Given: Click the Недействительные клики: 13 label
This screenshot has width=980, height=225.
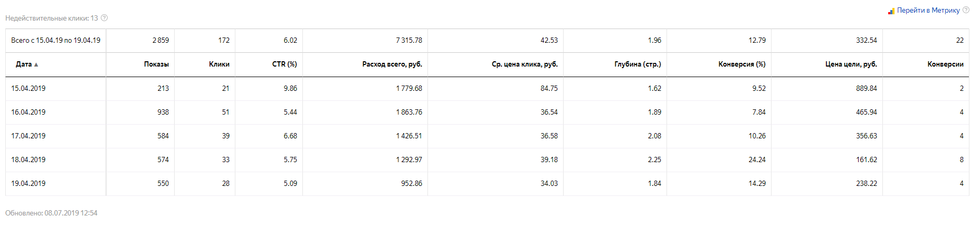Looking at the screenshot, I should point(52,18).
